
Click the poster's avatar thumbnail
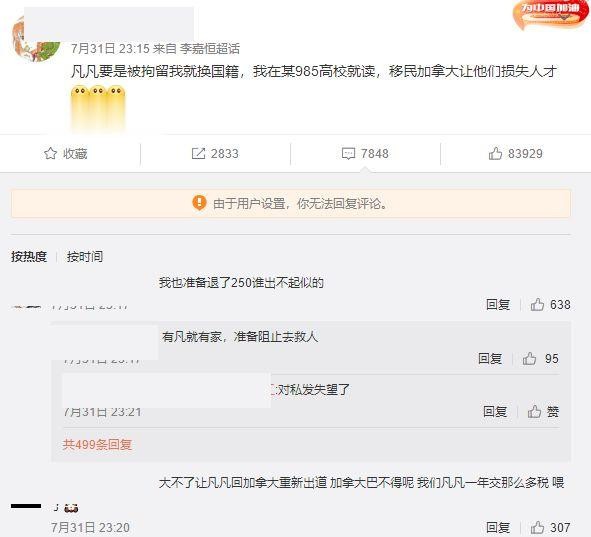[x=36, y=40]
